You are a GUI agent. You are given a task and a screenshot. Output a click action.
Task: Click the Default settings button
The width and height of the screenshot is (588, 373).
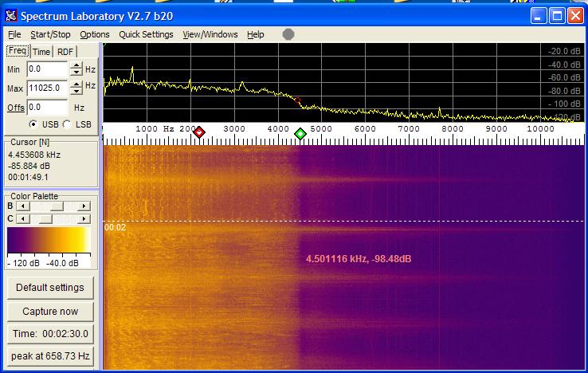(x=49, y=287)
